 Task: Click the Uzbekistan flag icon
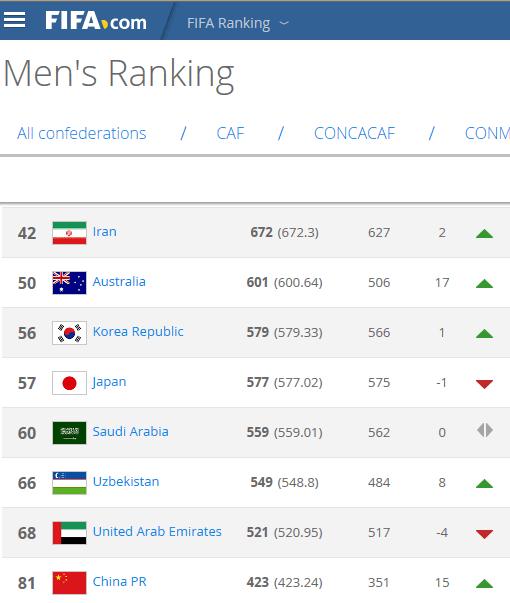click(x=69, y=483)
